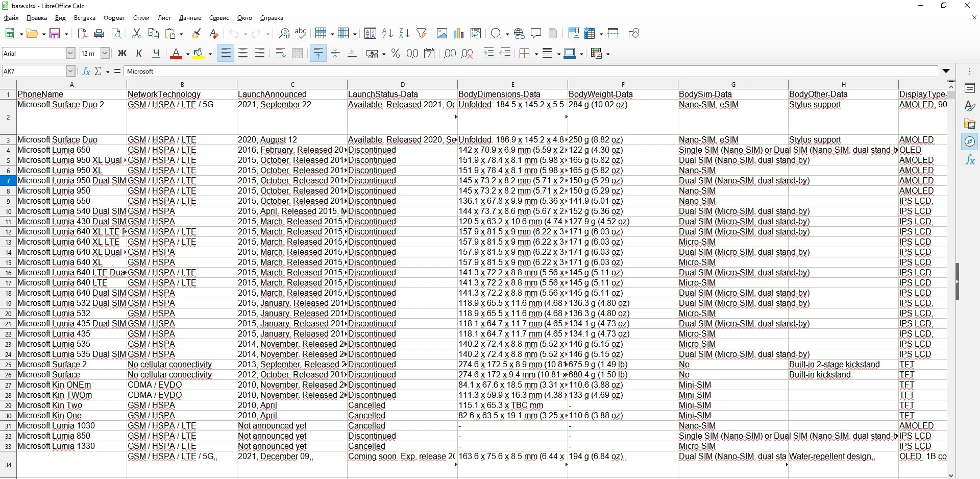Click the Copy icon

click(154, 34)
